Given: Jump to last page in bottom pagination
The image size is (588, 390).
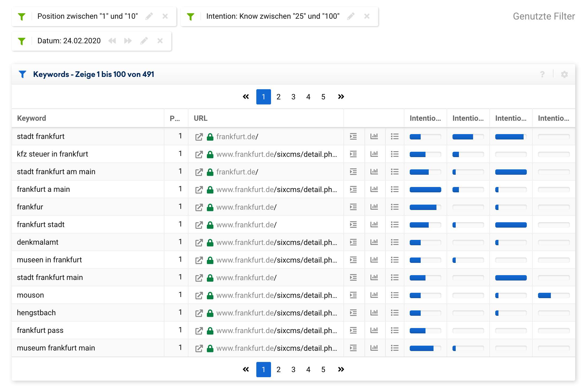Looking at the screenshot, I should point(341,369).
